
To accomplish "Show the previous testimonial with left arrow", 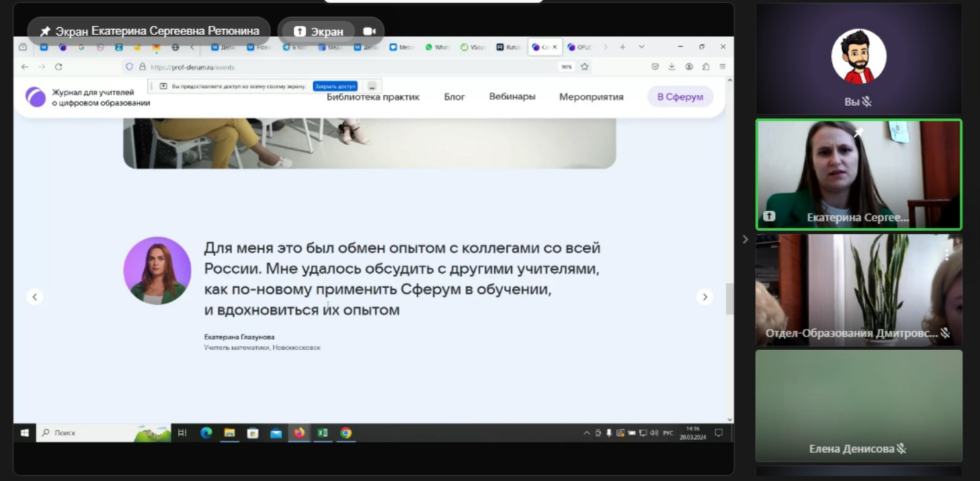I will tap(35, 297).
